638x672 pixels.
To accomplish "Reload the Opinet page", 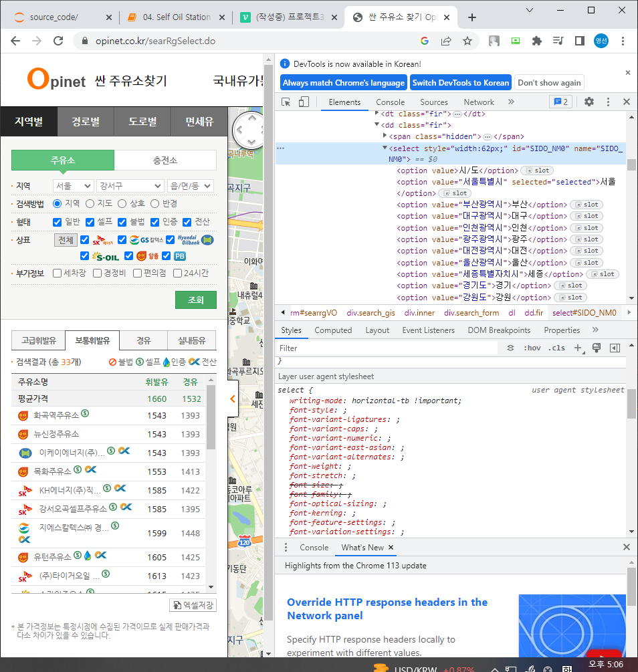I will tap(58, 41).
